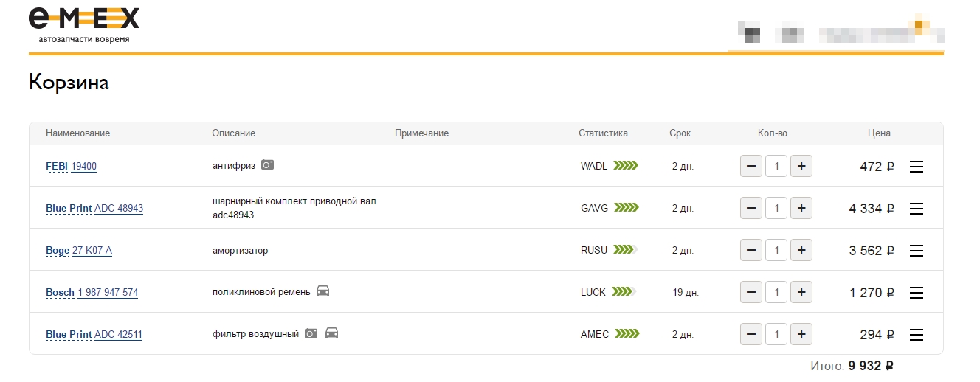
Task: Click the Наименование column header
Action: click(x=77, y=133)
